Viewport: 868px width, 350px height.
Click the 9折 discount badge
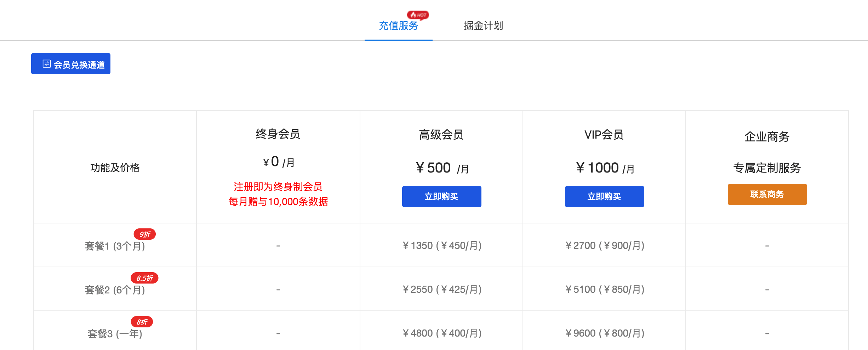point(144,234)
